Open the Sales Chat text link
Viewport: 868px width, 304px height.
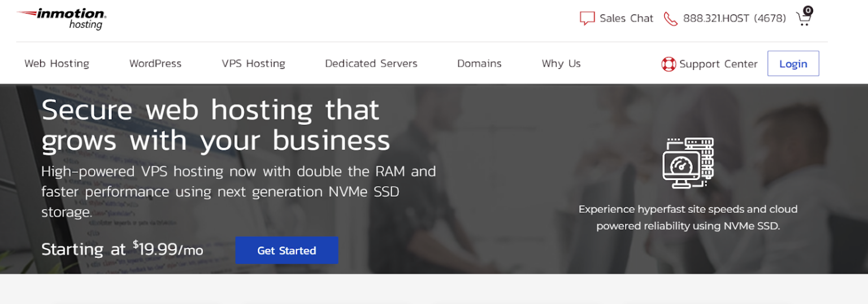(626, 18)
